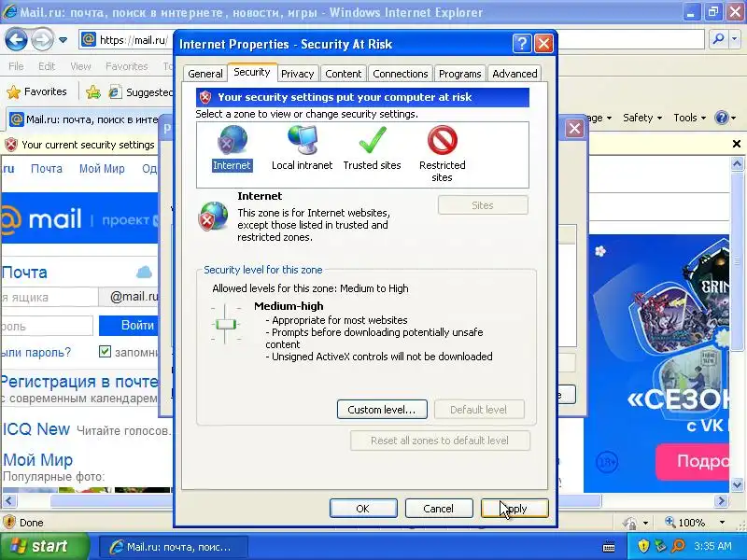Pick the Restricted sites zone

442,154
